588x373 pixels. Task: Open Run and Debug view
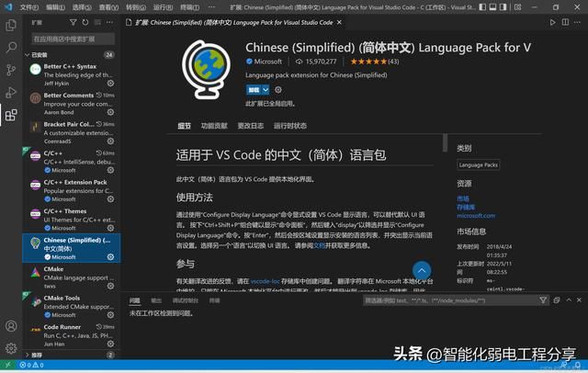10,92
